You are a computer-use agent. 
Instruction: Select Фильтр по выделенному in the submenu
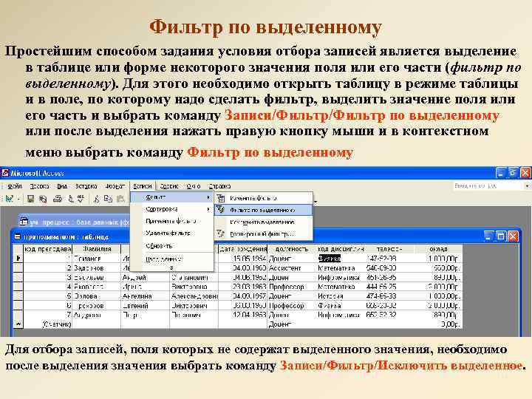pyautogui.click(x=263, y=210)
